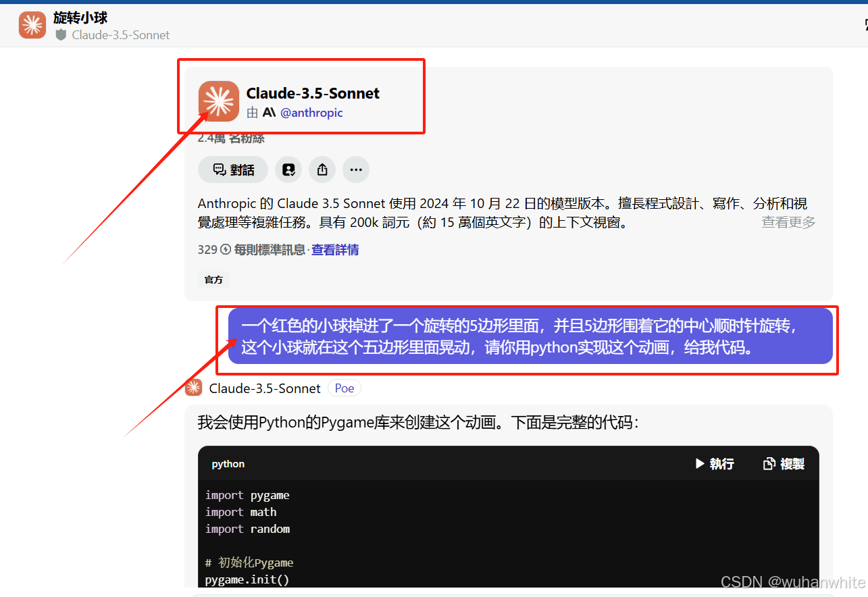Screen dimensions: 868x597
Task: Open the large Claude-3.5-Sonnet profile avatar
Action: coord(219,101)
